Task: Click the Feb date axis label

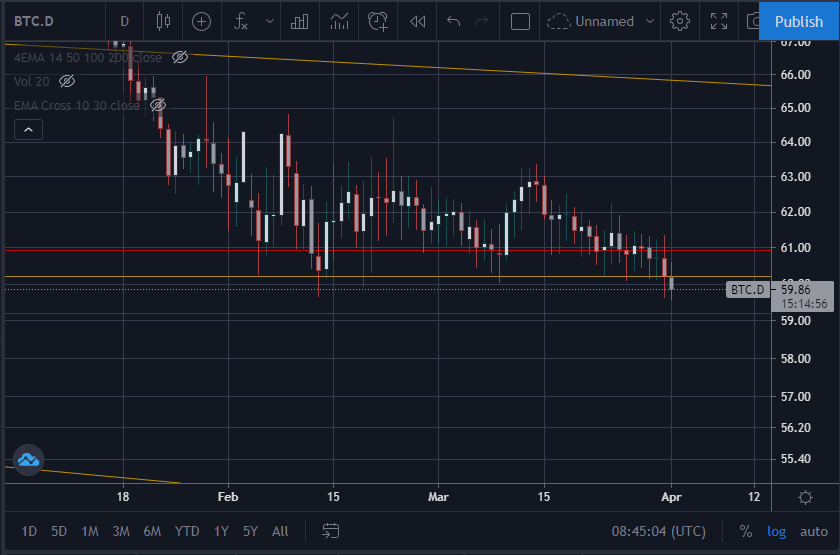Action: (x=228, y=497)
